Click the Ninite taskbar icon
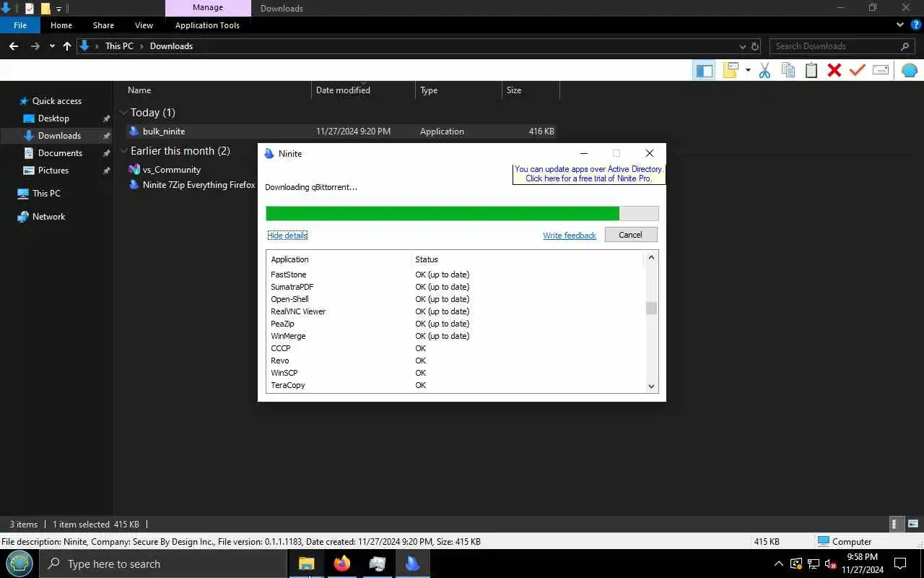The image size is (924, 578). coord(413,564)
